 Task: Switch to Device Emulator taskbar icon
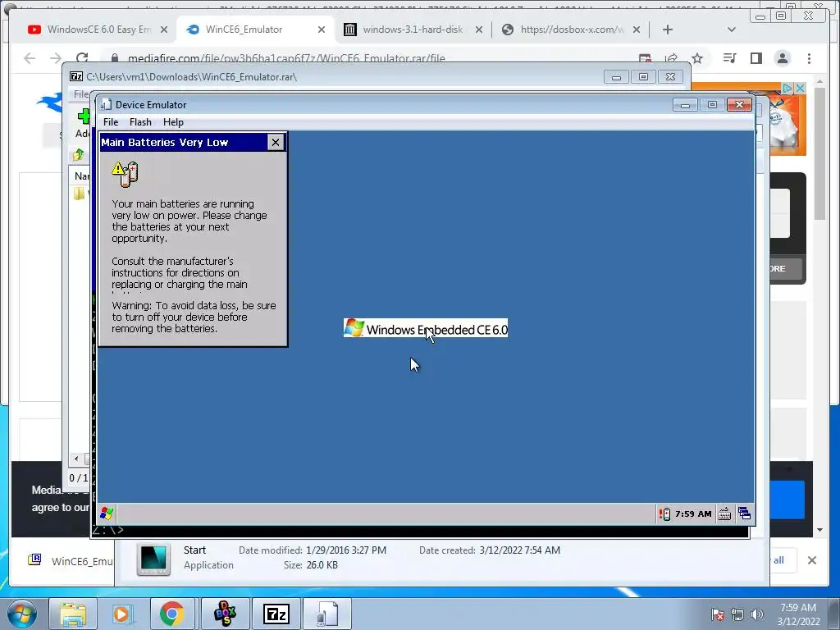327,614
